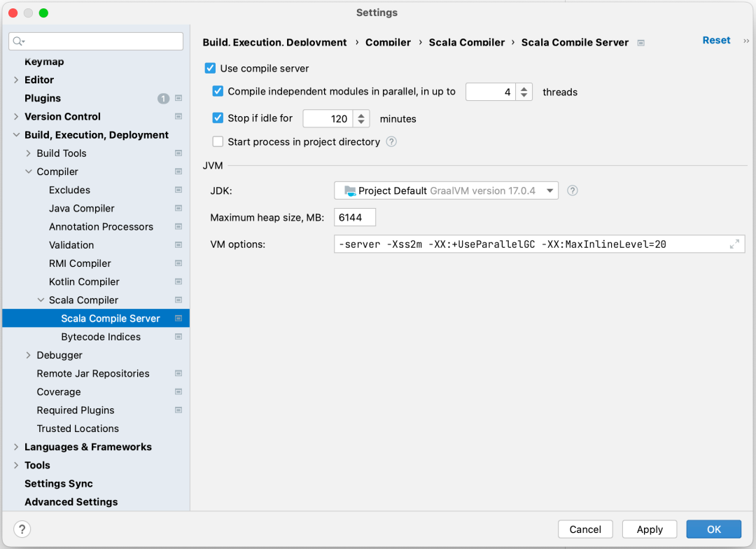
Task: Click the help icon beside JDK dropdown
Action: click(573, 190)
